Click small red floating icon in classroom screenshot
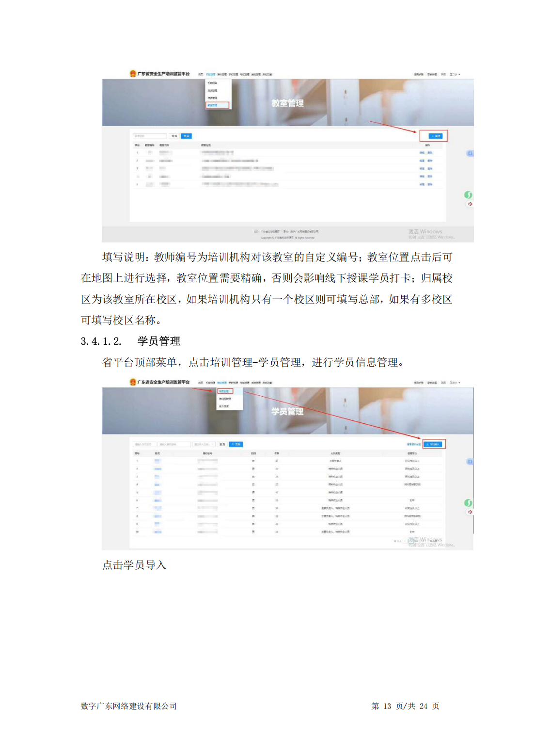This screenshot has height=756, width=534. click(470, 204)
